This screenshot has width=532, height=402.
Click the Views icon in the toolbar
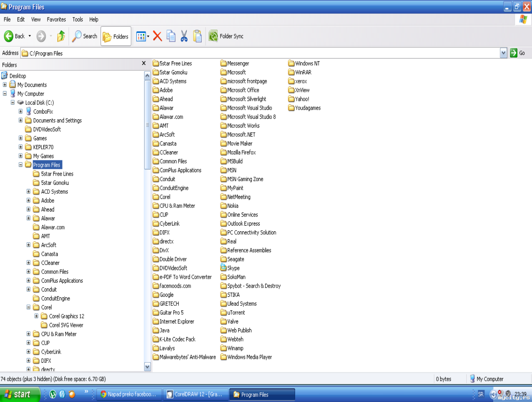pyautogui.click(x=141, y=36)
